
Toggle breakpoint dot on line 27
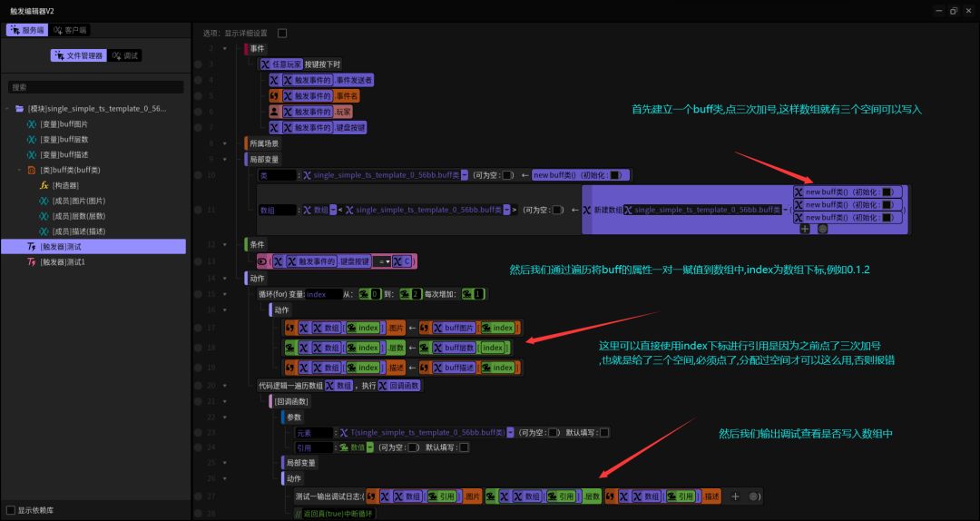(x=198, y=496)
